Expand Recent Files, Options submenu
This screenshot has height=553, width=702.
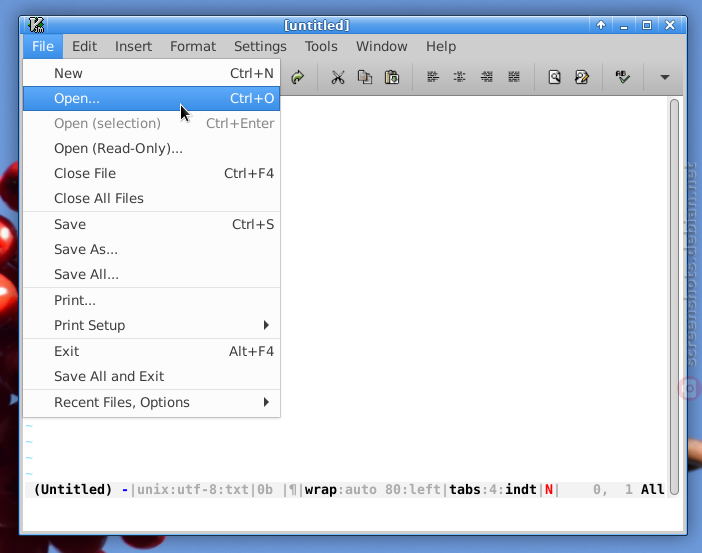[x=152, y=402]
